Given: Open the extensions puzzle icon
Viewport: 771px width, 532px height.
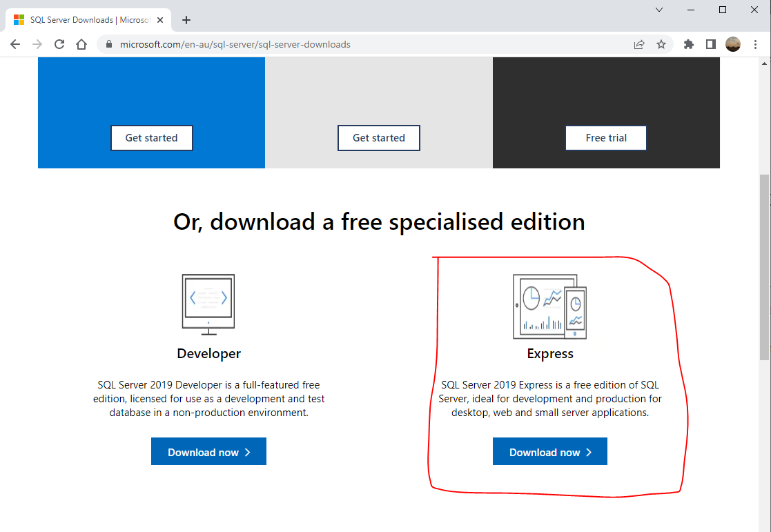Looking at the screenshot, I should 689,44.
